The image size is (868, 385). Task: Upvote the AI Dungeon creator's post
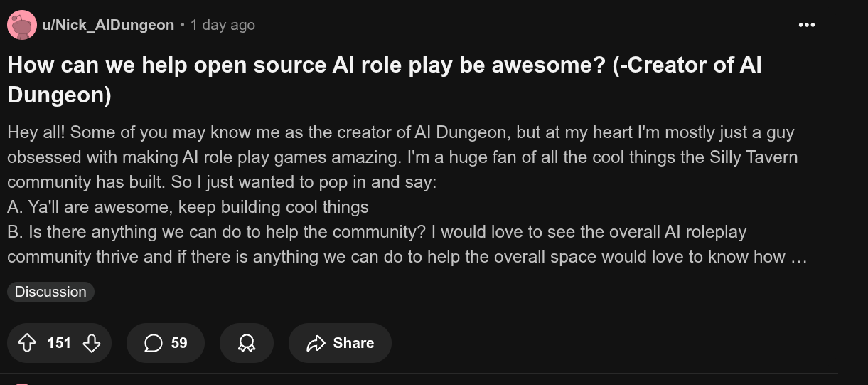pyautogui.click(x=27, y=343)
